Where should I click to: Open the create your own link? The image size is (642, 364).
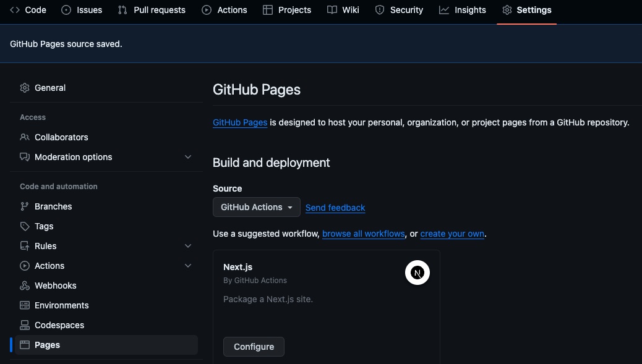tap(452, 234)
